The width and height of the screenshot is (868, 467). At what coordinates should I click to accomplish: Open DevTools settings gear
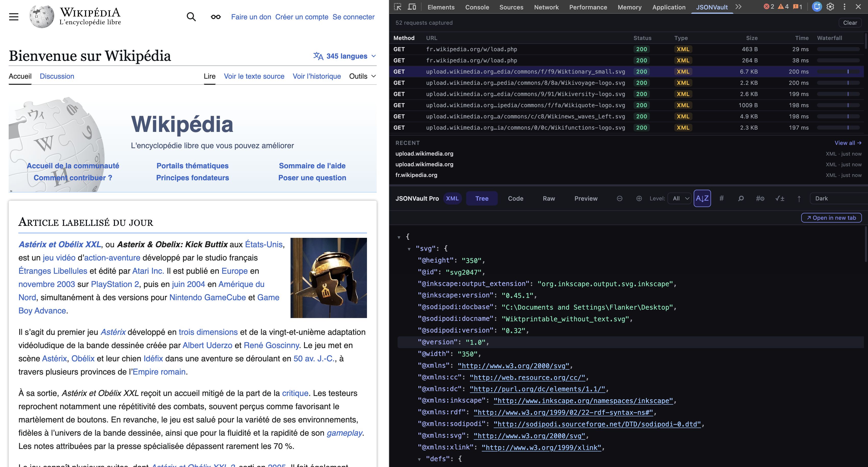[x=830, y=7]
